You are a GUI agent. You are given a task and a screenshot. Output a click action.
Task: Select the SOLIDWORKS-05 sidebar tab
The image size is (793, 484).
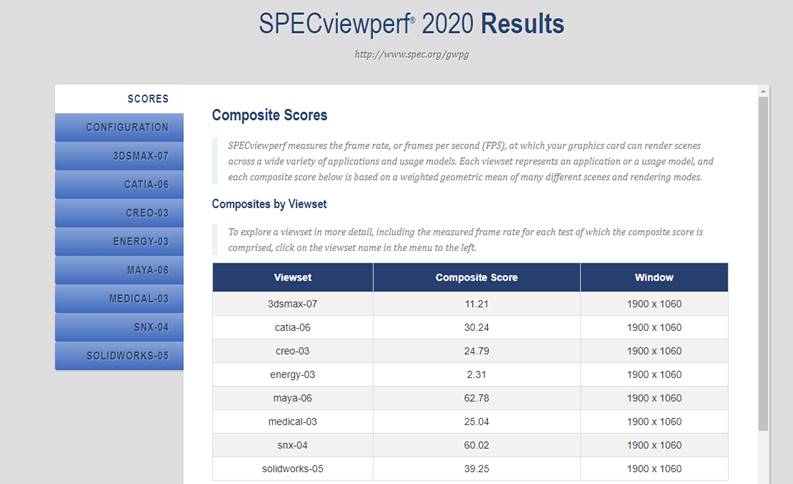[119, 356]
